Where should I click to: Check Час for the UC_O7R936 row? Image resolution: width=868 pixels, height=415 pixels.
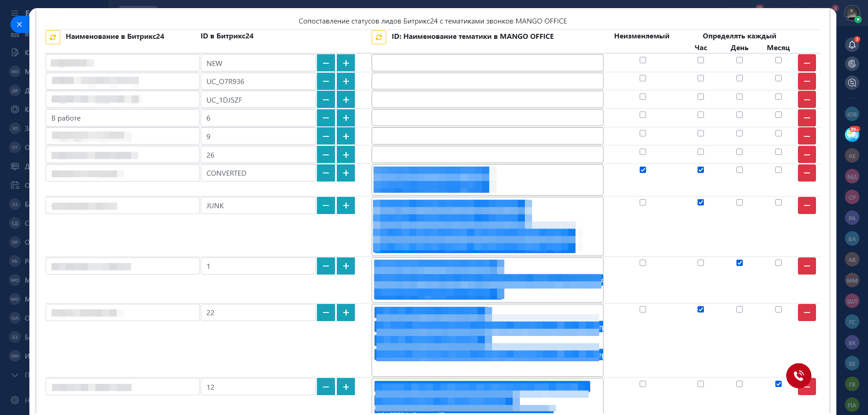coord(701,78)
